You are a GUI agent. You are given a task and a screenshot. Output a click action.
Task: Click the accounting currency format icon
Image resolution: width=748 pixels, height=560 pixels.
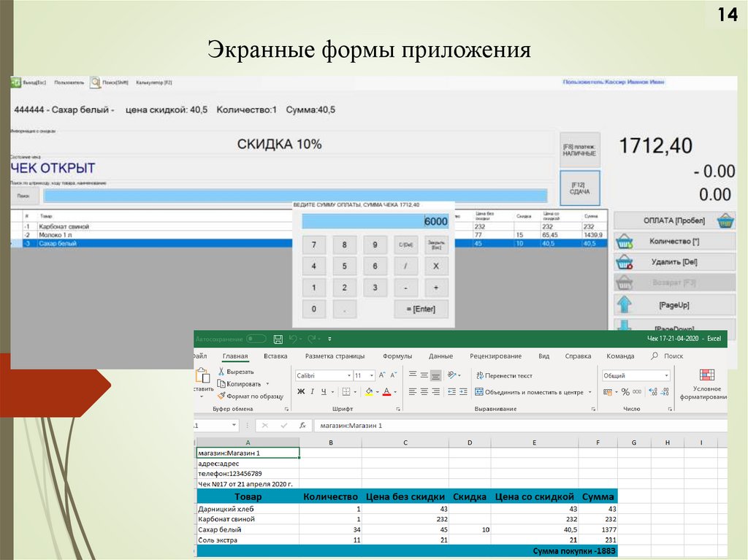pyautogui.click(x=608, y=392)
